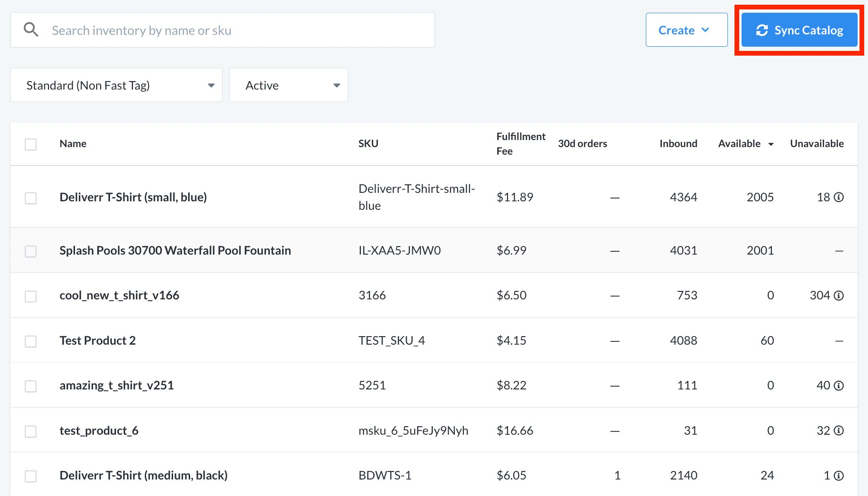Open the Active status dropdown
Viewport: 868px width, 496px height.
coord(288,85)
